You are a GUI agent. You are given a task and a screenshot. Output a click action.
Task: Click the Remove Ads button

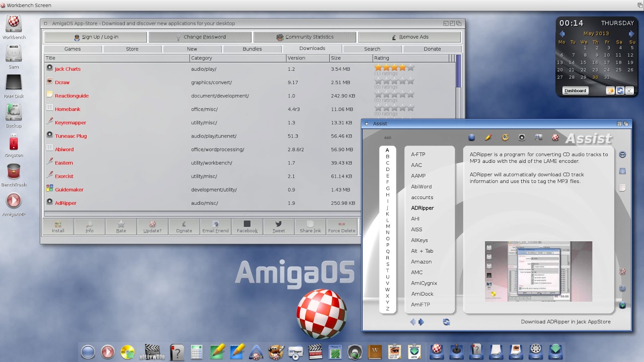[410, 37]
